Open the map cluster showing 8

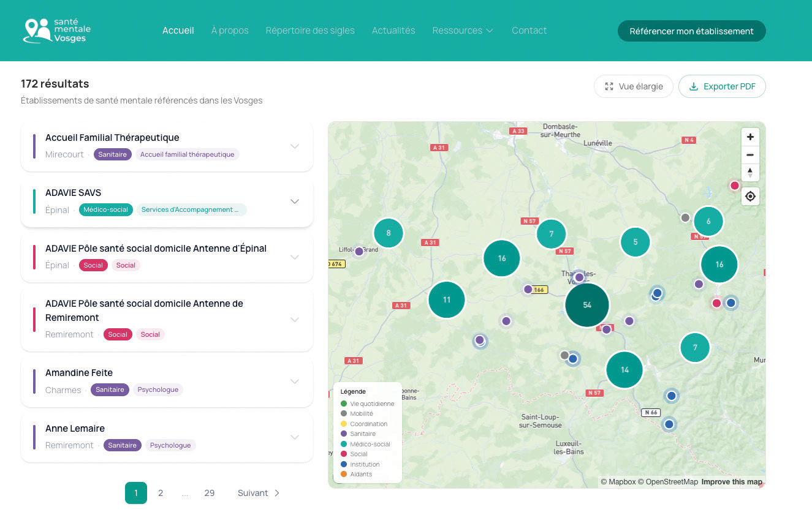(x=389, y=233)
